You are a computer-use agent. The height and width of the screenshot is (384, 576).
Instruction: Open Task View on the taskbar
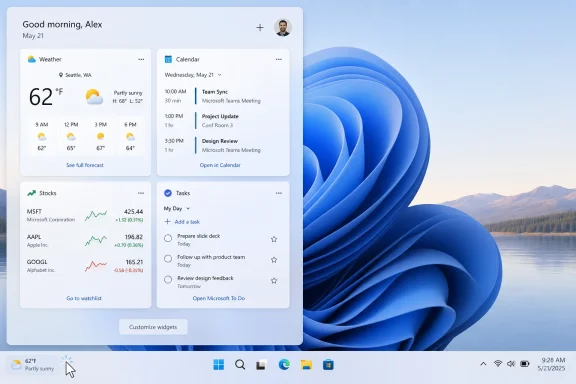click(261, 365)
